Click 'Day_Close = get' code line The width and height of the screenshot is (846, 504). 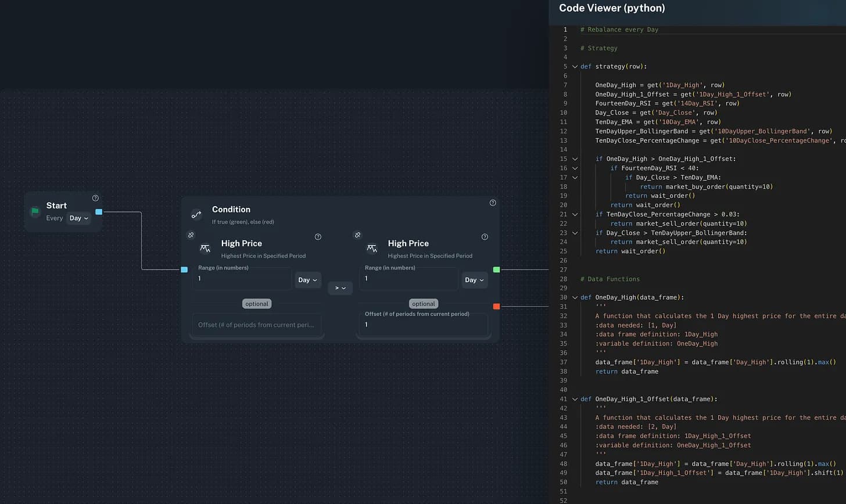click(656, 113)
